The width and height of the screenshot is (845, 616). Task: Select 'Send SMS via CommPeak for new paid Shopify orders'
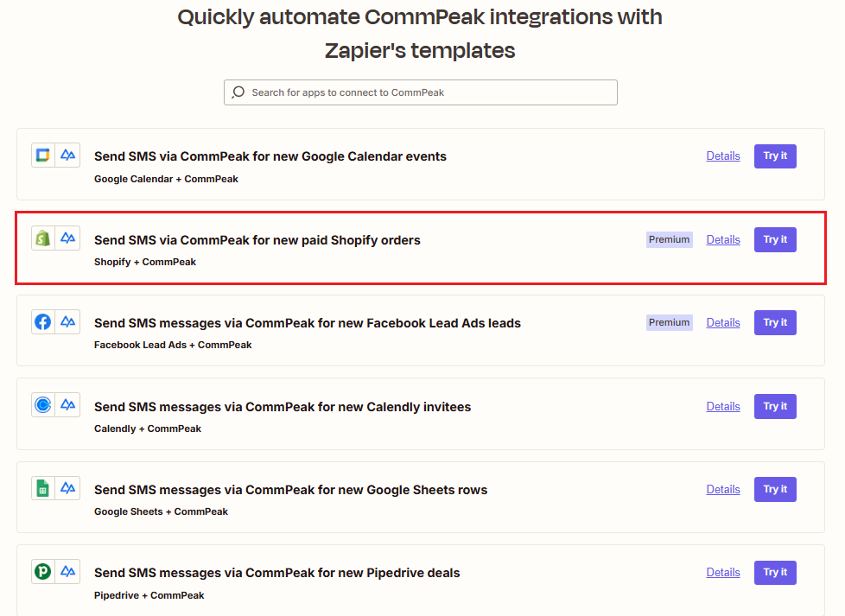click(x=257, y=240)
